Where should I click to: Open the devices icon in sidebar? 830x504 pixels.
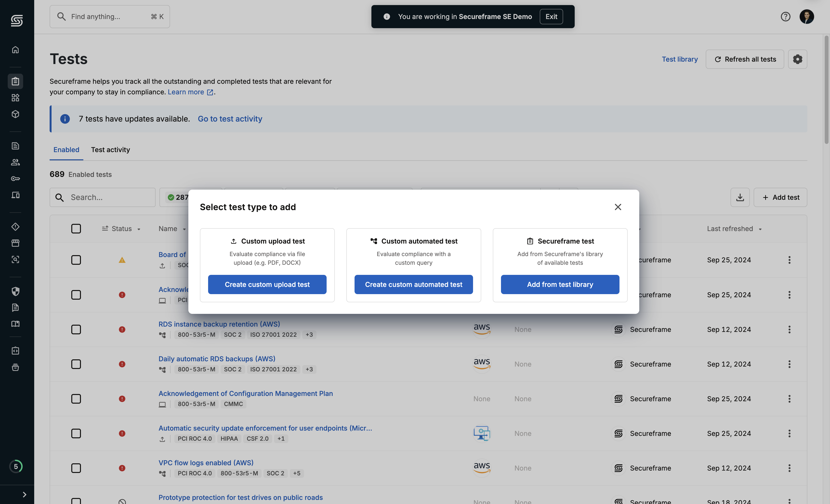pos(15,195)
